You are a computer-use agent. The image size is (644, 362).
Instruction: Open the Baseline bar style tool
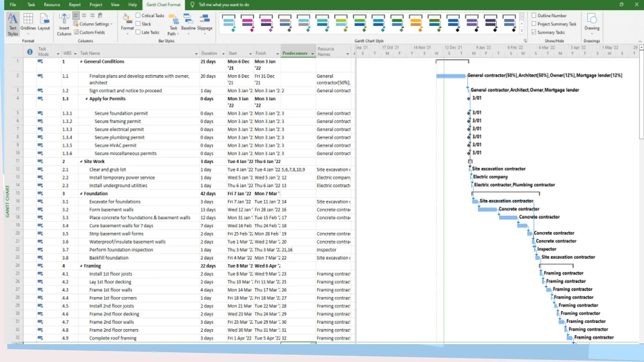pos(188,22)
